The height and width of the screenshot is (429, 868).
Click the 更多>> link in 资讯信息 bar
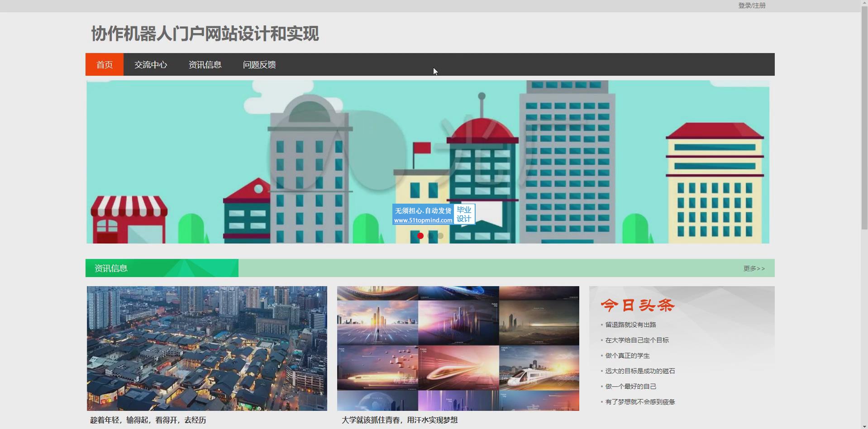click(x=754, y=268)
